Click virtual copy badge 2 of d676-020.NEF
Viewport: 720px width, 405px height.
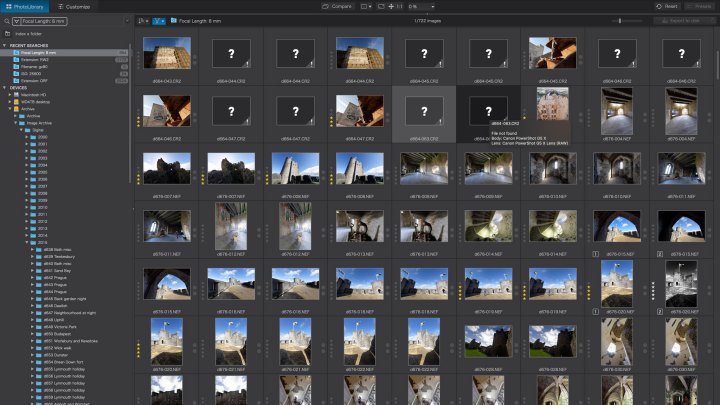point(660,312)
